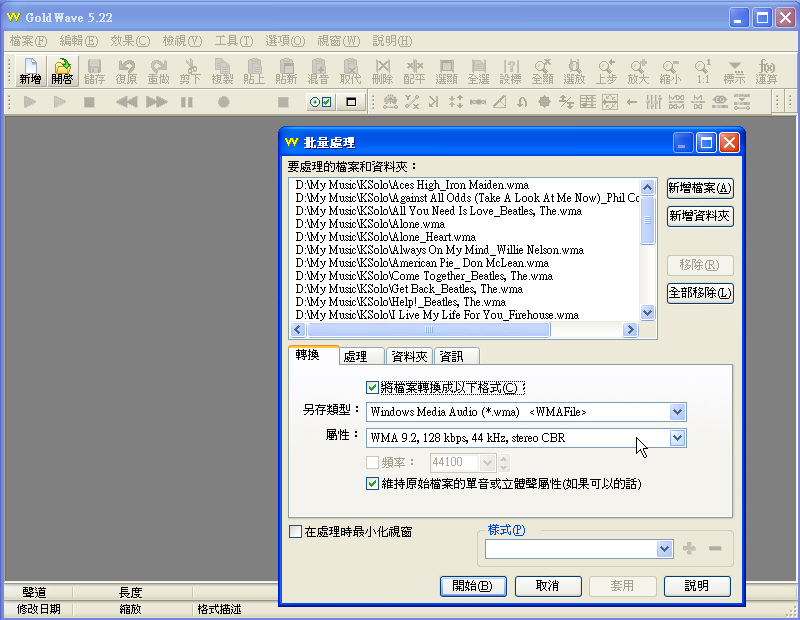Click the 新增 (New) toolbar icon
The height and width of the screenshot is (620, 800).
pos(30,70)
